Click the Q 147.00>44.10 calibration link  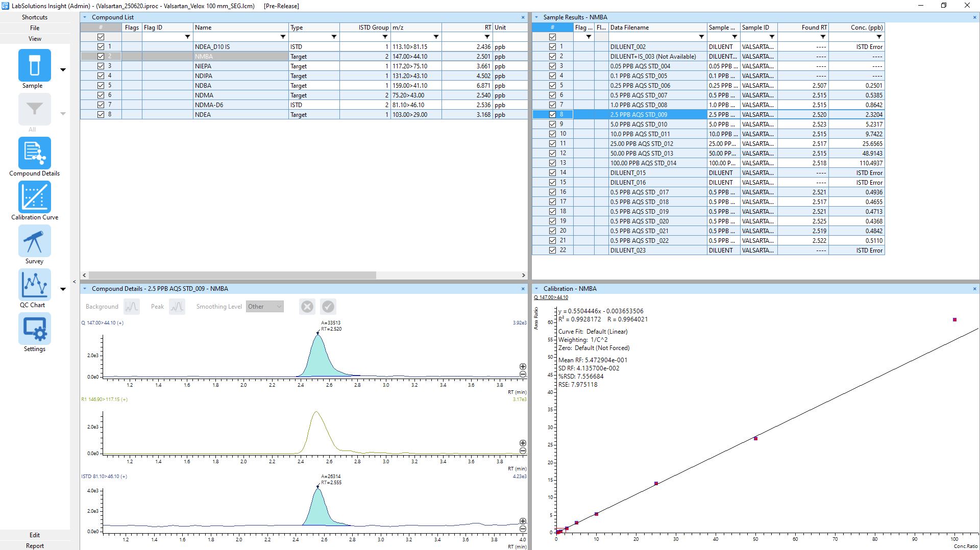(x=551, y=297)
